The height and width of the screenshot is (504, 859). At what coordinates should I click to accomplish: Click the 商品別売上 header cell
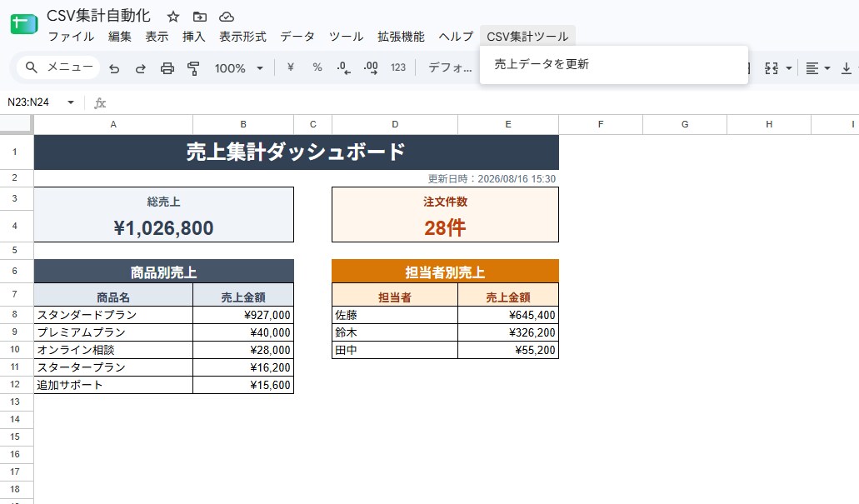(x=164, y=272)
